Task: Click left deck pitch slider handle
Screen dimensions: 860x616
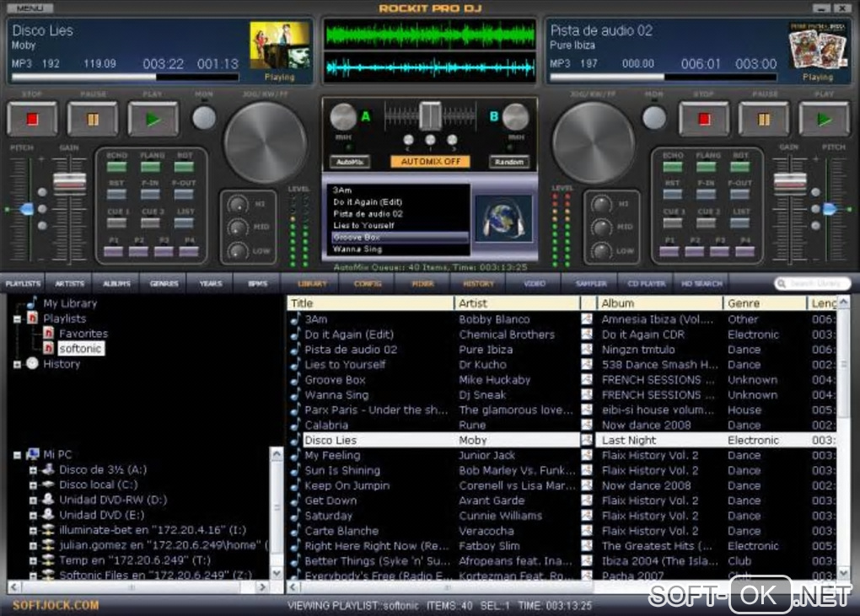Action: pyautogui.click(x=26, y=209)
